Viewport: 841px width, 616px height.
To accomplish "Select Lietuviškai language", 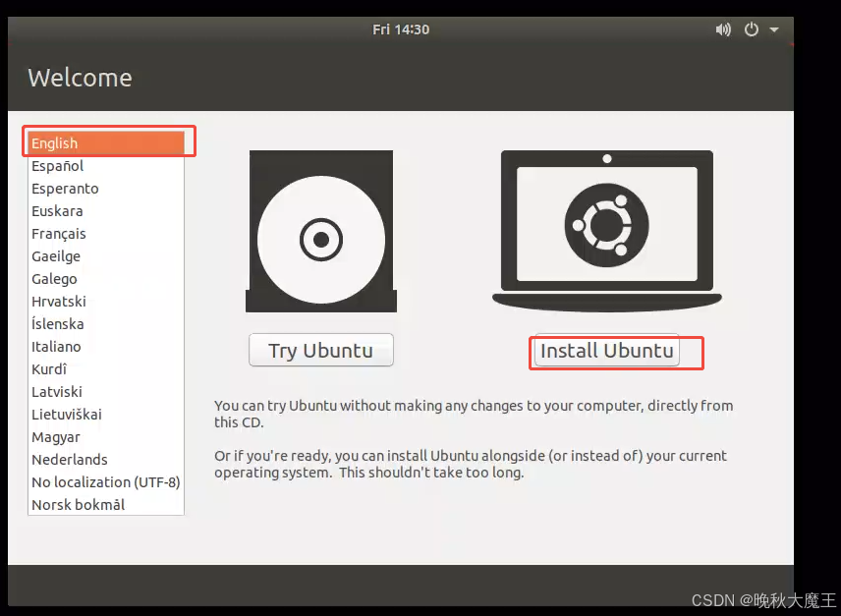I will 106,414.
